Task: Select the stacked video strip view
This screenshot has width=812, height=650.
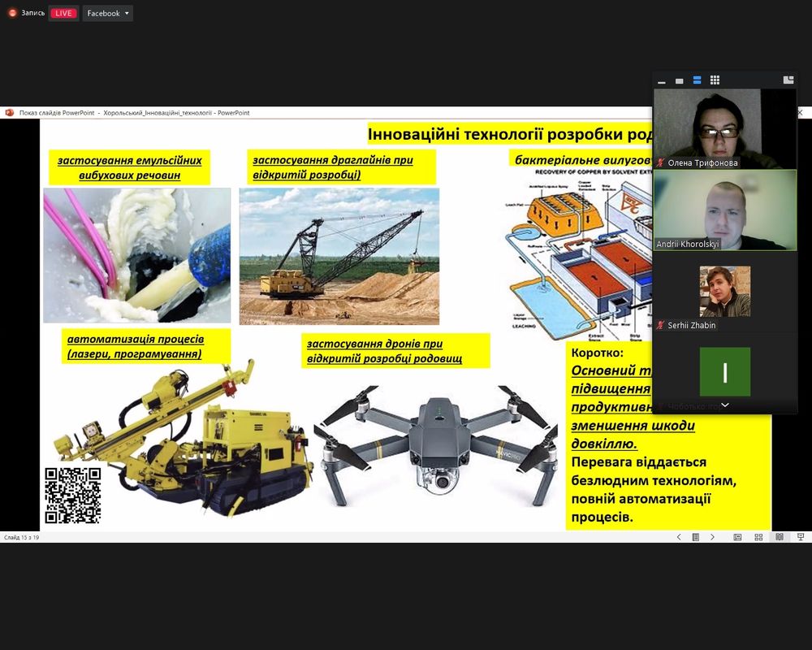Action: [697, 80]
